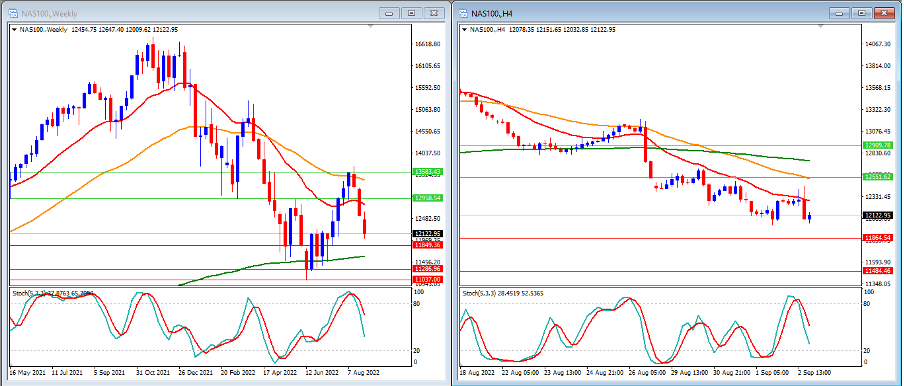This screenshot has width=904, height=386.
Task: Select the 12551.62 green level on H4
Action: [x=878, y=177]
